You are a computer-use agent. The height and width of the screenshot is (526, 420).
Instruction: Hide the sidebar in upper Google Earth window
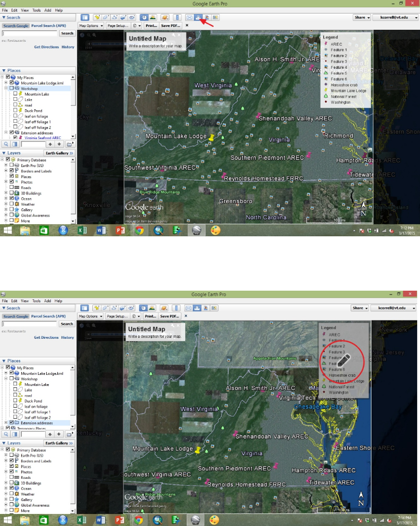[85, 17]
